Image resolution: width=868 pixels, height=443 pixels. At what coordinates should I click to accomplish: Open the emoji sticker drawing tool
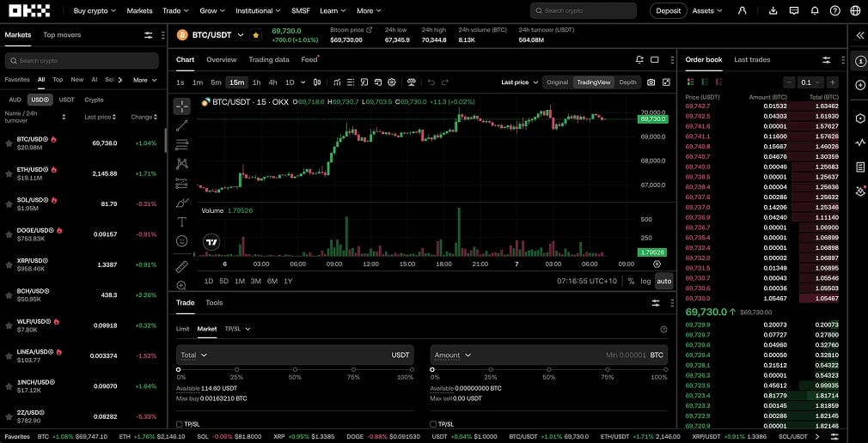(181, 241)
